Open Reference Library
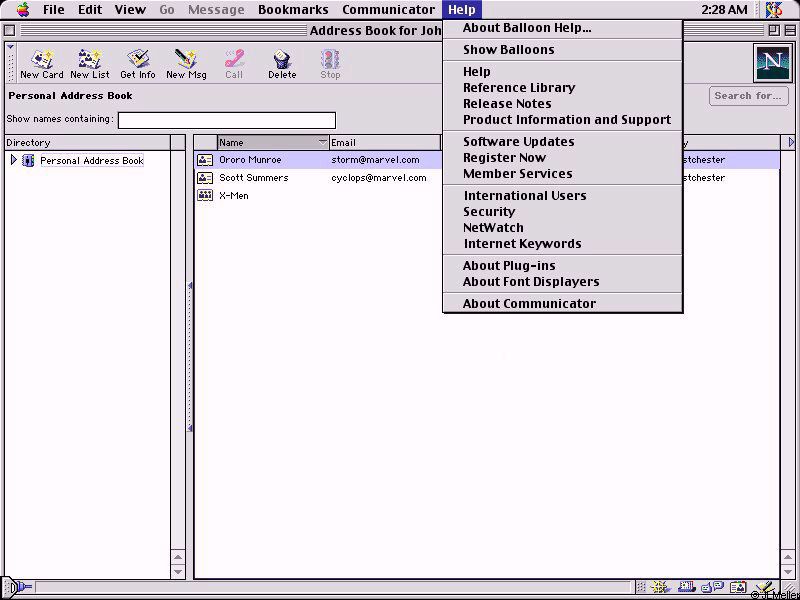The width and height of the screenshot is (800, 600). click(x=563, y=88)
